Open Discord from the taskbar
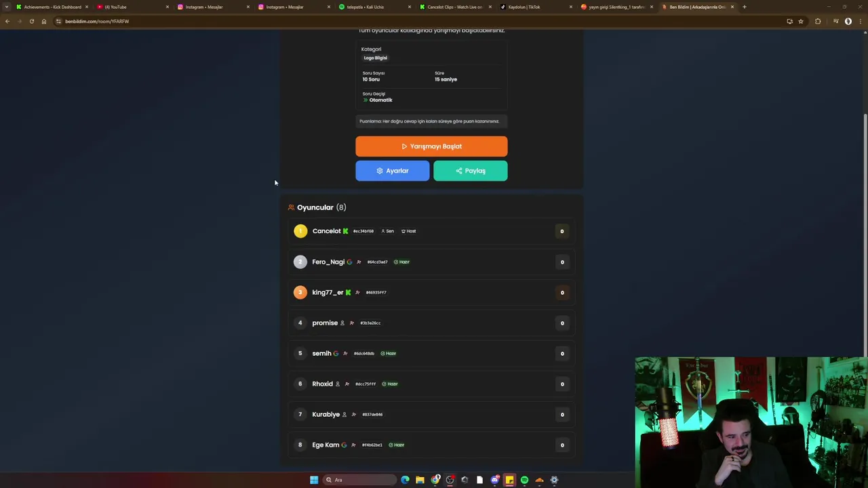This screenshot has height=488, width=868. tap(495, 480)
